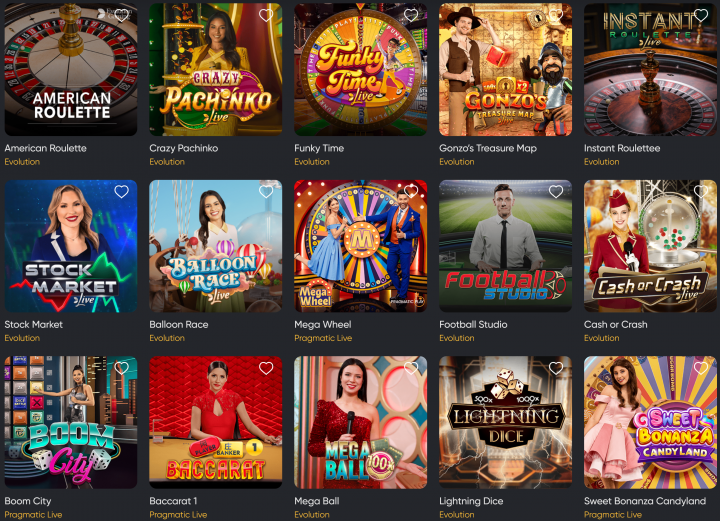Image resolution: width=720 pixels, height=521 pixels.
Task: Click the heart icon on Crazy Pachinko
Action: point(266,16)
